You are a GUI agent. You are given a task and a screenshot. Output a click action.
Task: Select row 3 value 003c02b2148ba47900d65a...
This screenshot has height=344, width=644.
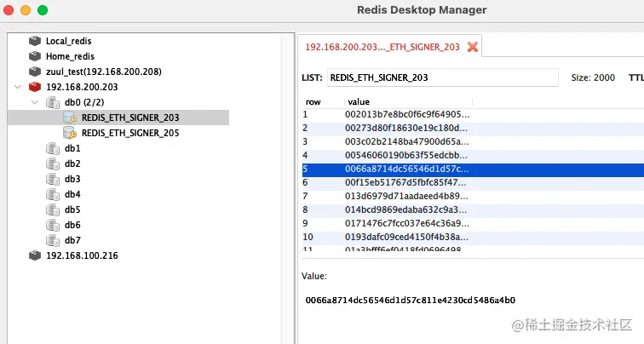coord(406,141)
